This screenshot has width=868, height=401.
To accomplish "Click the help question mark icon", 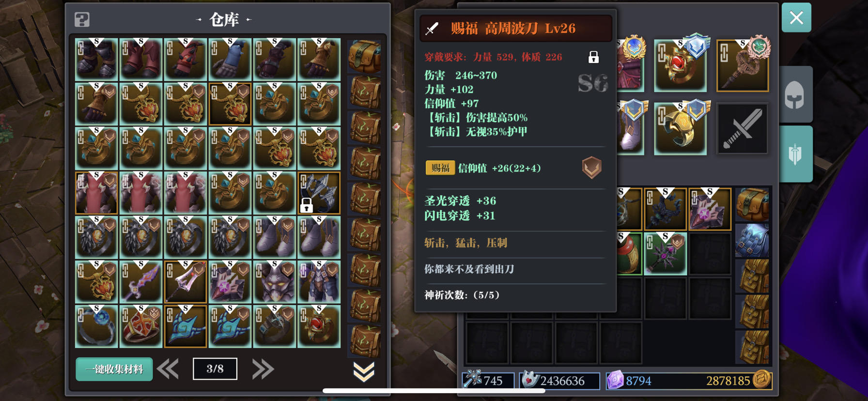I will (82, 20).
